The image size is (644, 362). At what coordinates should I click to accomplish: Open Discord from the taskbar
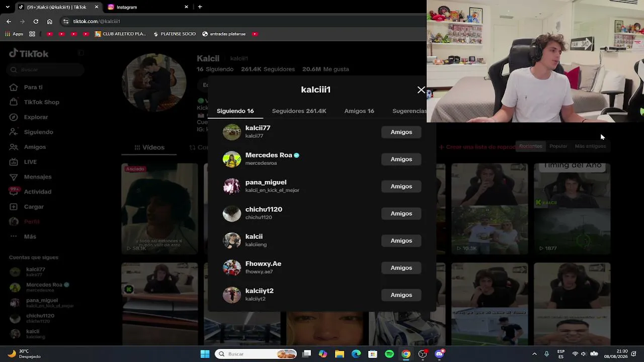click(x=439, y=354)
